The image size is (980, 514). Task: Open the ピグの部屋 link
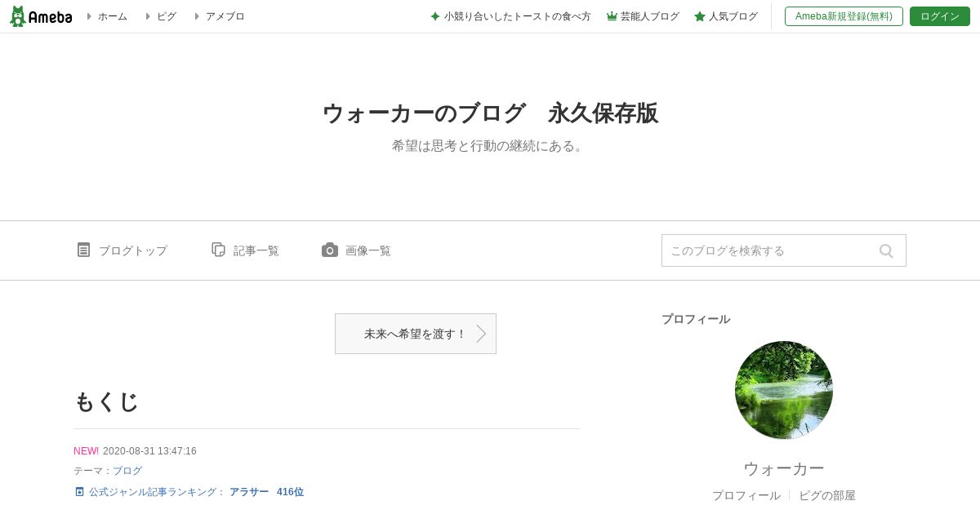(827, 495)
